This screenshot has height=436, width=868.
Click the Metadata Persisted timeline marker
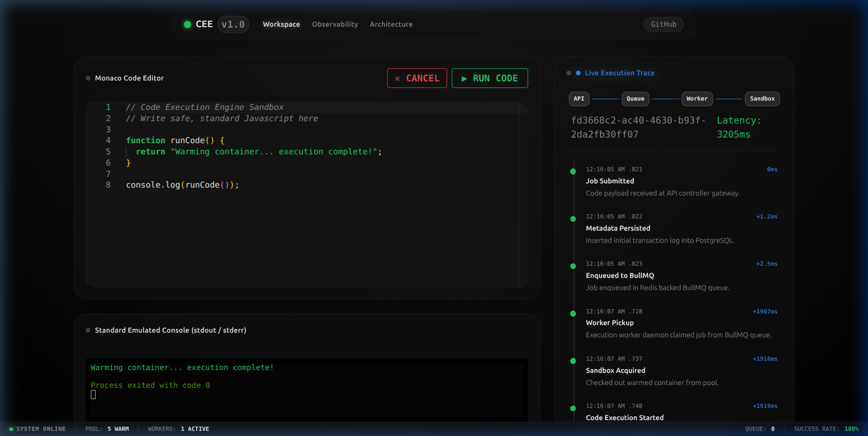click(x=573, y=219)
